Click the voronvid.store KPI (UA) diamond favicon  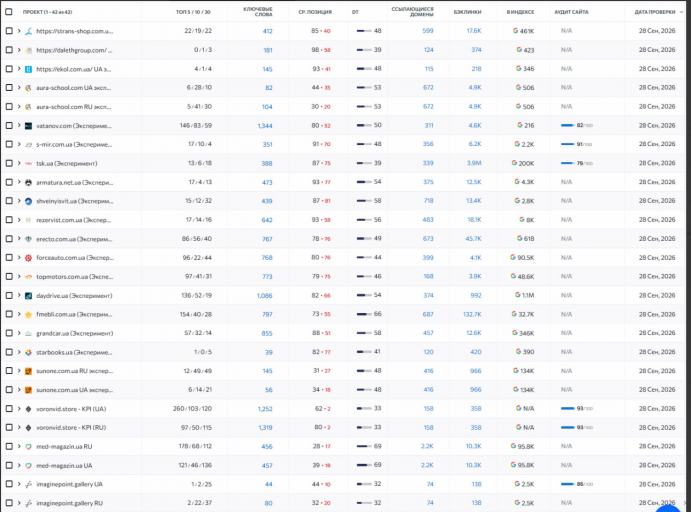pyautogui.click(x=28, y=409)
